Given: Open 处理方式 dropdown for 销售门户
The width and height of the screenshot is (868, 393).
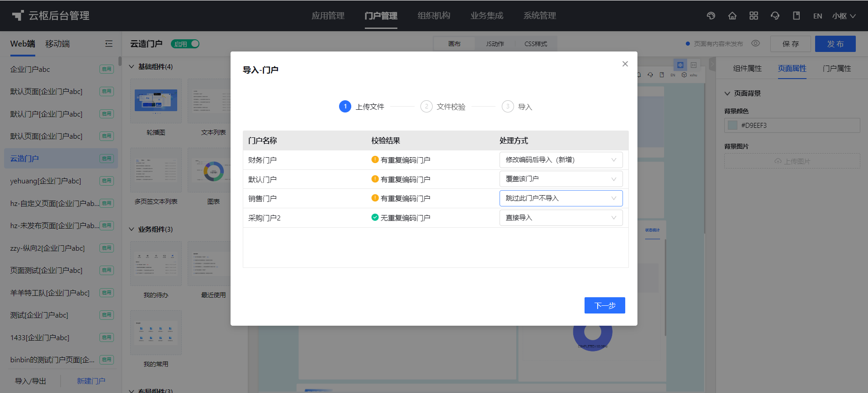Looking at the screenshot, I should (x=561, y=198).
